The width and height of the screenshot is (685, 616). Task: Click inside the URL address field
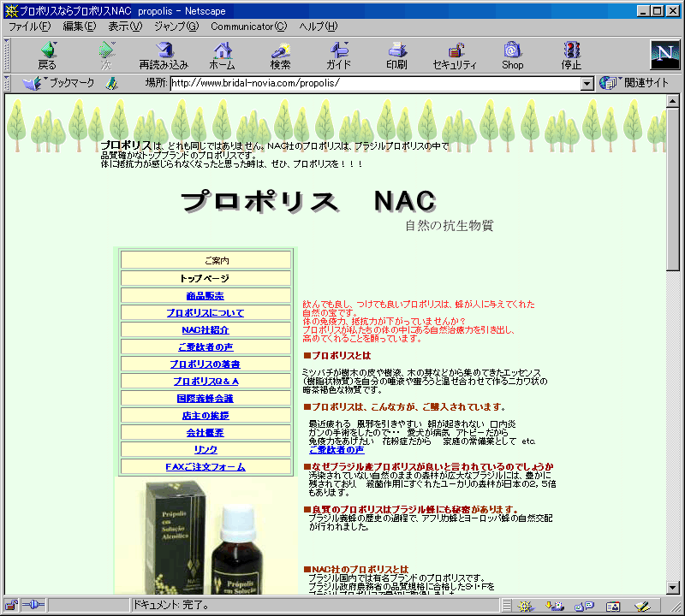click(x=376, y=83)
